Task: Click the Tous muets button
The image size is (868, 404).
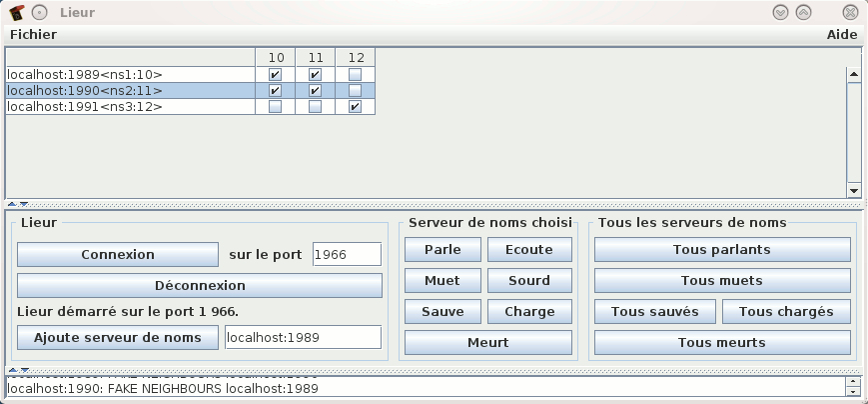Action: tap(722, 280)
